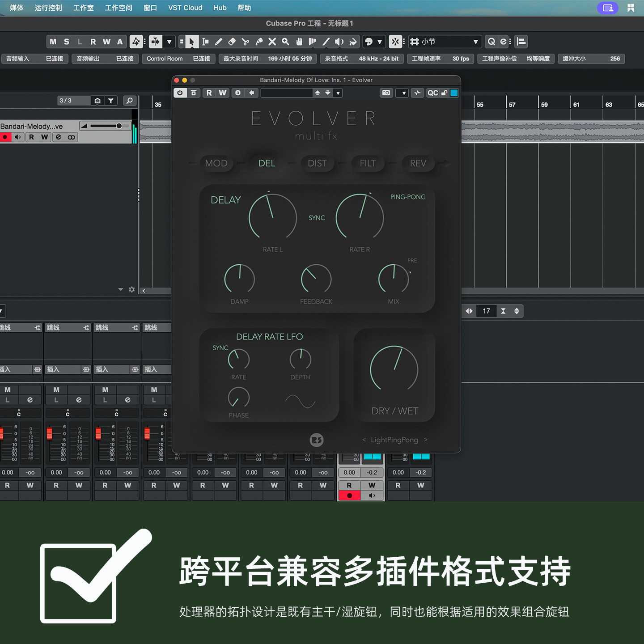Open the plugin QC quick controls
The width and height of the screenshot is (644, 644).
click(x=432, y=93)
